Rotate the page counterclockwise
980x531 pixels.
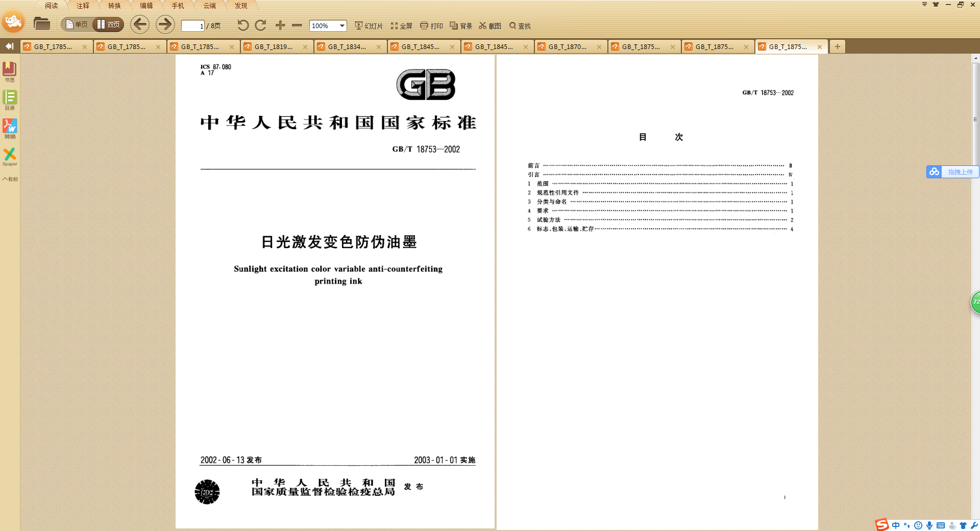[x=243, y=26]
